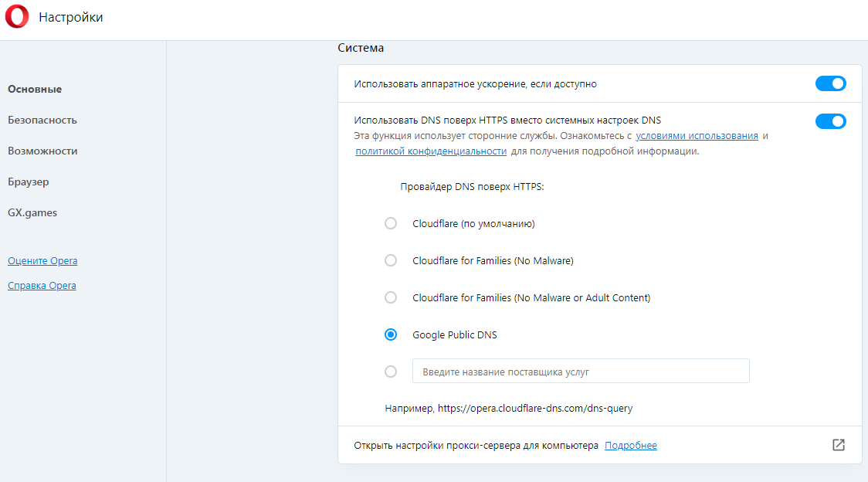Click the custom DNS provider input field
The height and width of the screenshot is (482, 868).
point(581,372)
